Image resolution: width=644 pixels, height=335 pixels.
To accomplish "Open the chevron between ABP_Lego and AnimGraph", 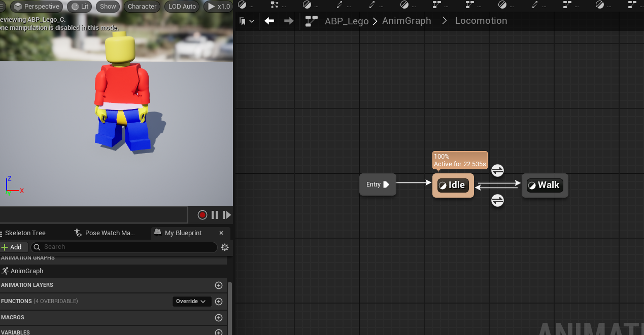I will (x=375, y=21).
